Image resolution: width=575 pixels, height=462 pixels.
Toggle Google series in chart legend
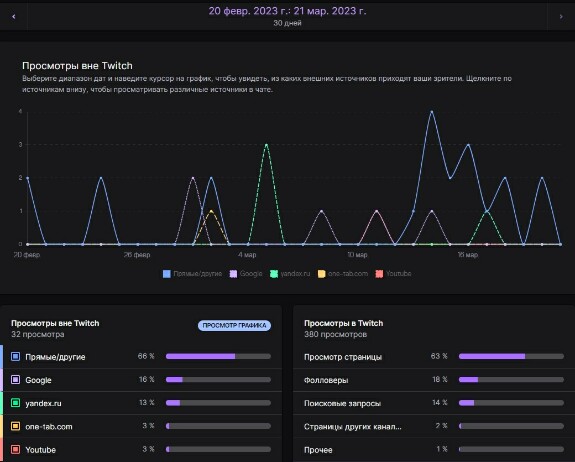pyautogui.click(x=246, y=274)
